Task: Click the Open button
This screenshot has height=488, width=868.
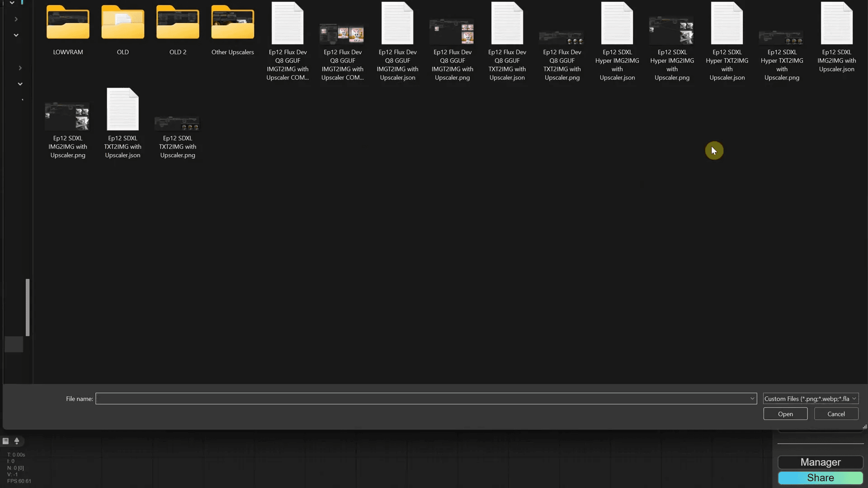Action: (785, 414)
